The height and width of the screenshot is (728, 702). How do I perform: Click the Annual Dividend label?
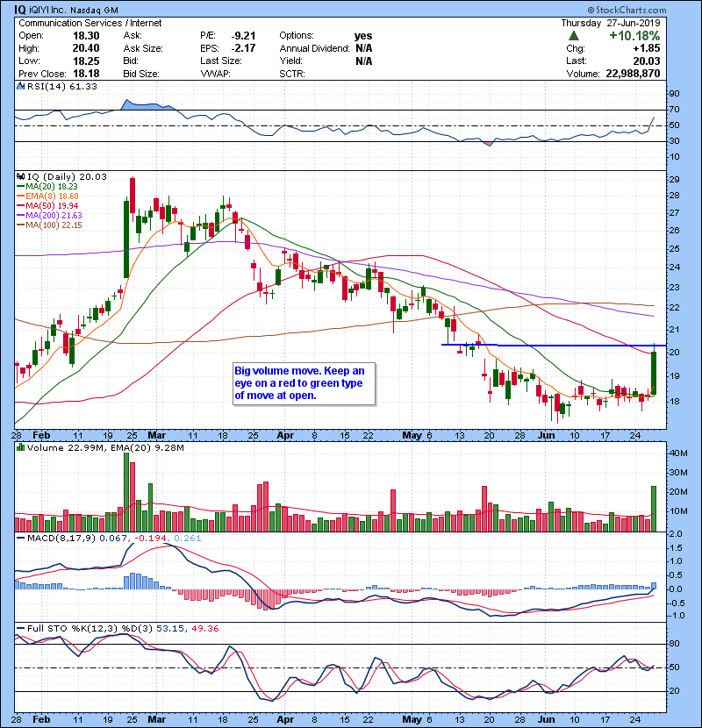coord(314,48)
